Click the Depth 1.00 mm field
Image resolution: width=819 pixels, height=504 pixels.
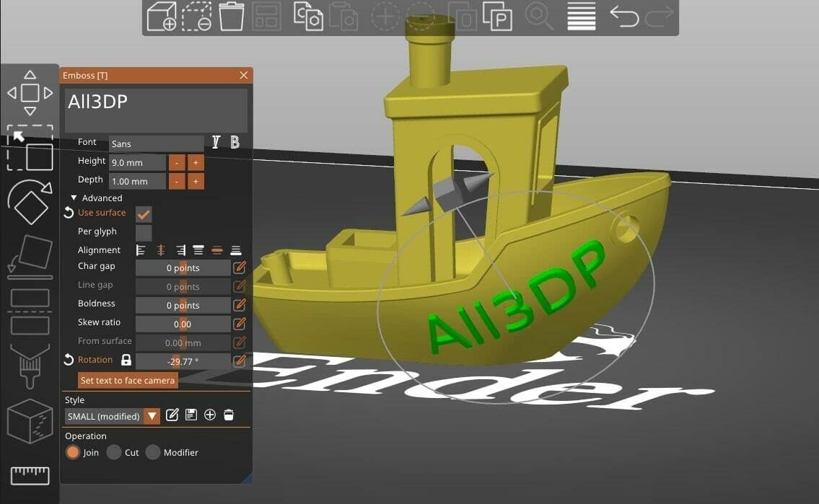click(137, 182)
